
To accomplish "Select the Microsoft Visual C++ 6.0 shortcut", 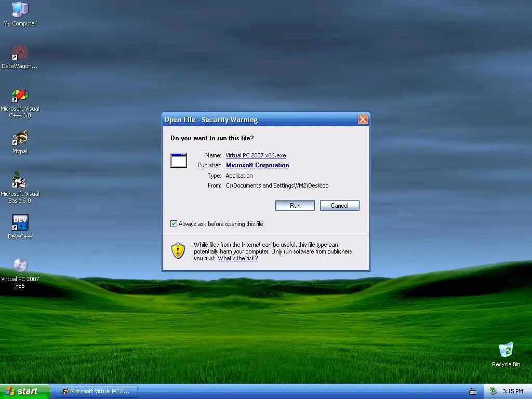I will [20, 103].
